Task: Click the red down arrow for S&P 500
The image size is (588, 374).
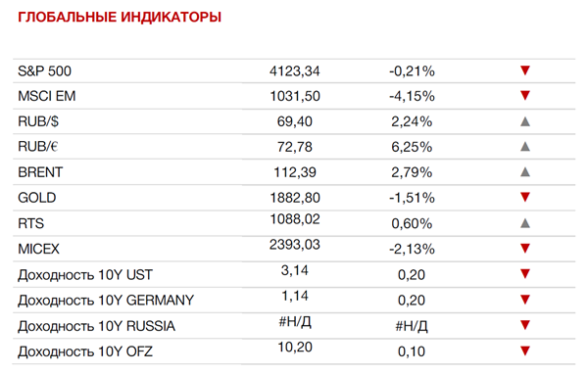Action: pos(525,70)
